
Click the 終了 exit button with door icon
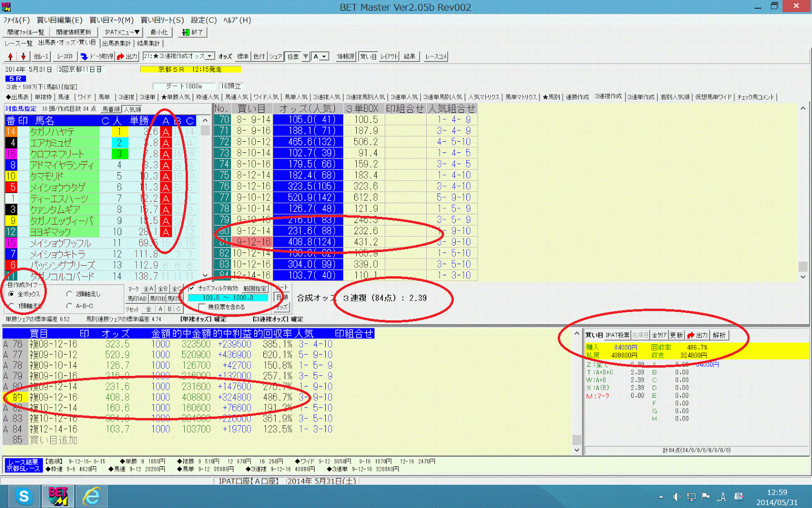point(192,32)
